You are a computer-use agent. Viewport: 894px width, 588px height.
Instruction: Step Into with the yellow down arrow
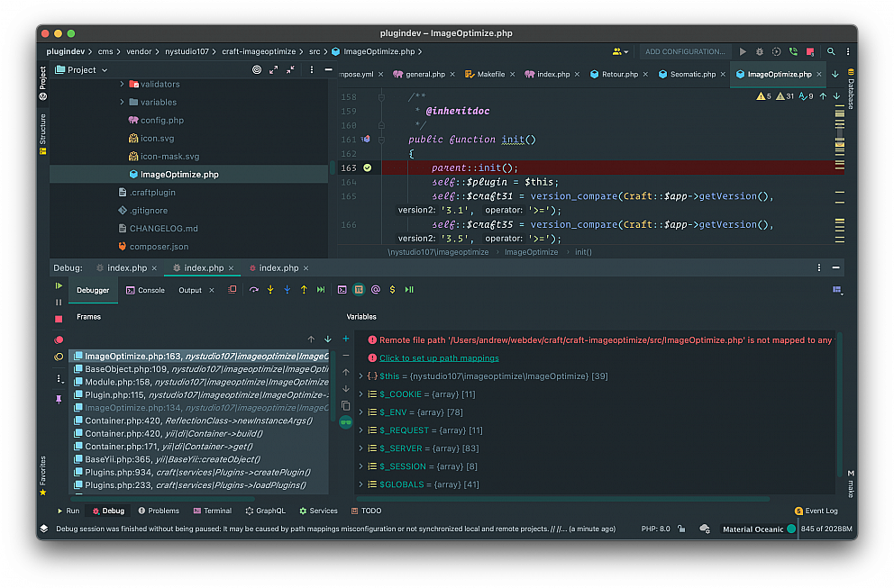[x=270, y=289]
